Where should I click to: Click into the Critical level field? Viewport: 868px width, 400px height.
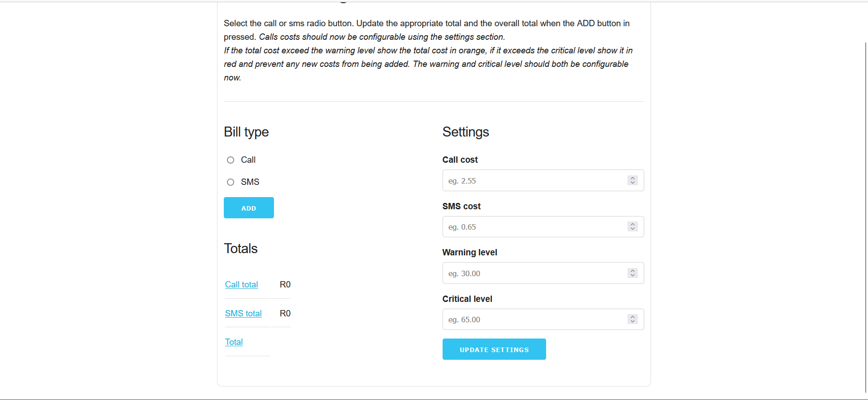[533, 320]
